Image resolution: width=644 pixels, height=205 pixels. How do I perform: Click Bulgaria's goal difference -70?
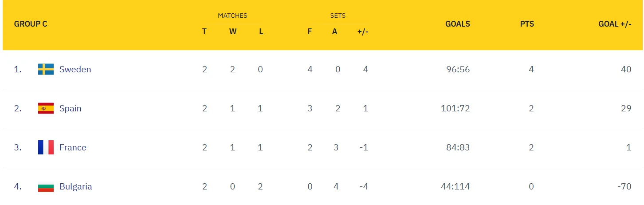coord(624,187)
